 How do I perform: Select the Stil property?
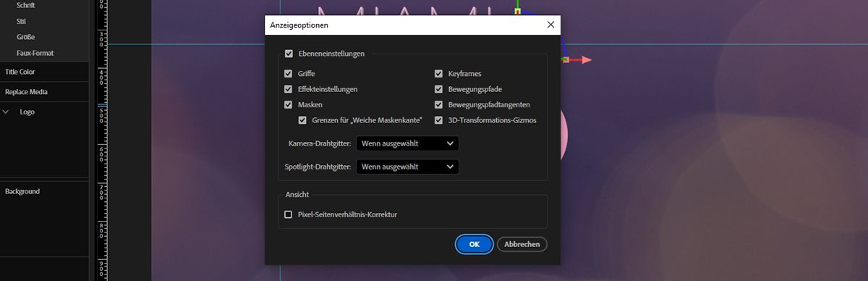point(21,21)
